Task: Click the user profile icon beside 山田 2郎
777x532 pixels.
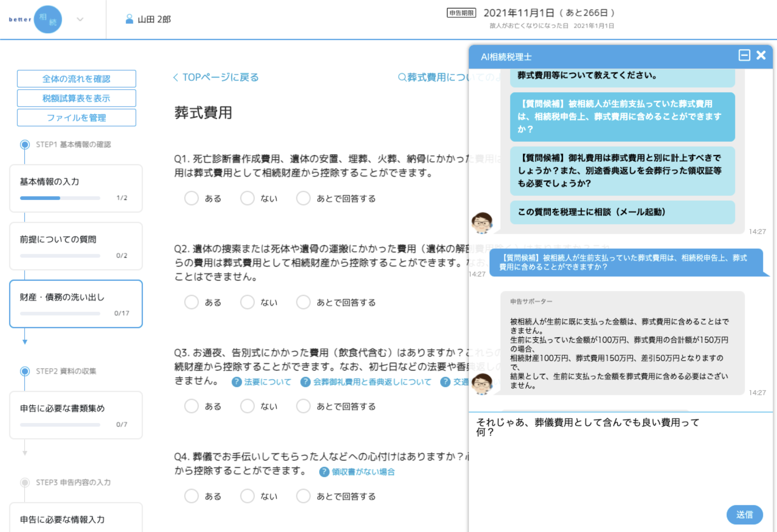Action: (129, 18)
